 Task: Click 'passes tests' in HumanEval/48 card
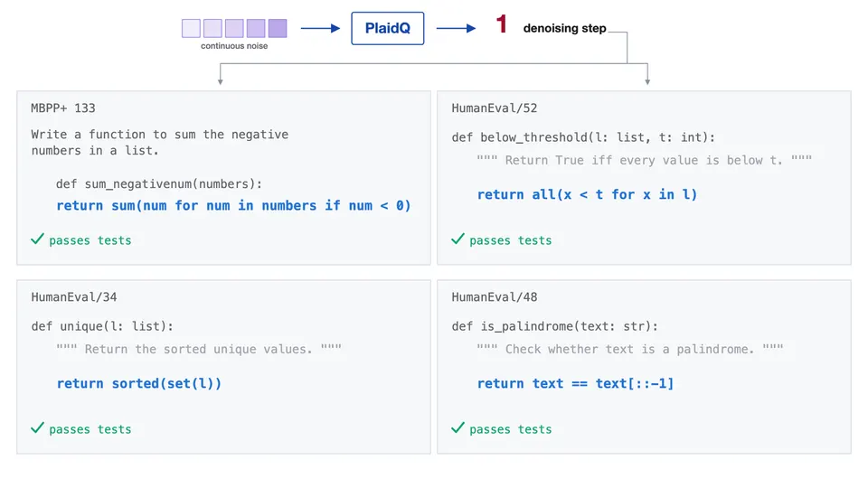coord(510,430)
